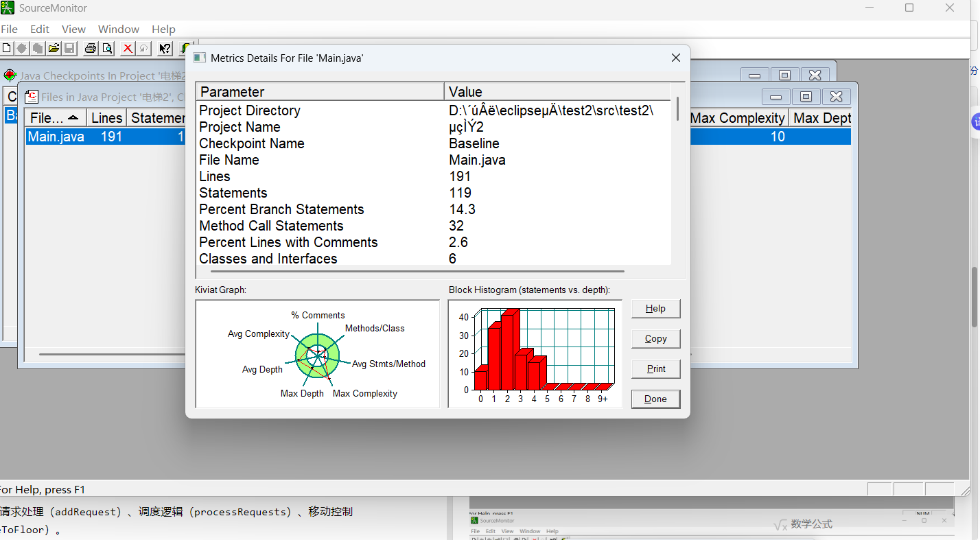Image resolution: width=980 pixels, height=540 pixels.
Task: Click the value 14.3
Action: [x=463, y=209]
